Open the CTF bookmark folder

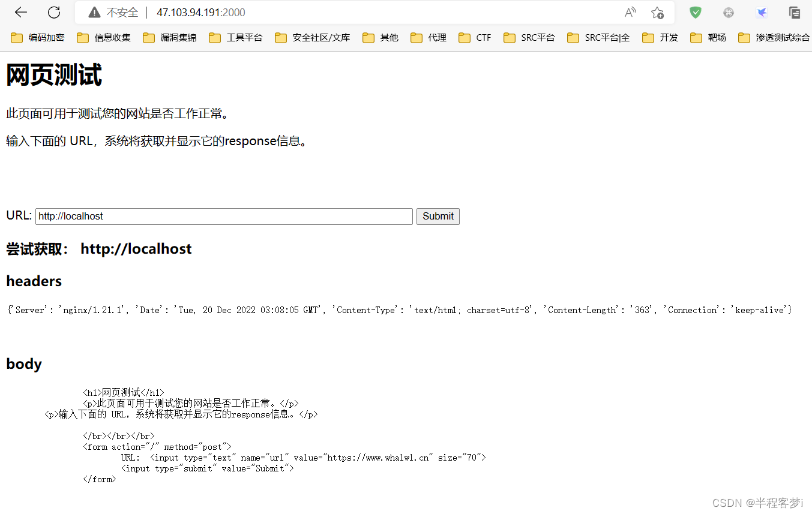tap(475, 38)
